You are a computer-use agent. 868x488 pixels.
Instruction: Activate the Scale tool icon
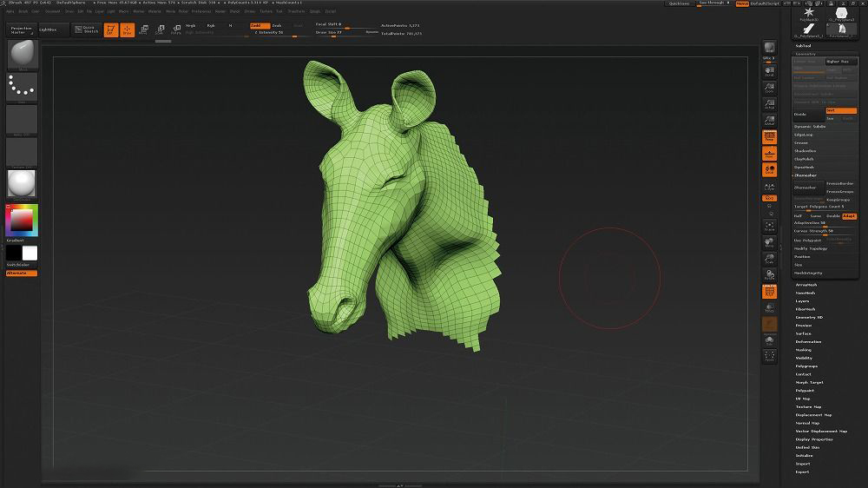[160, 30]
